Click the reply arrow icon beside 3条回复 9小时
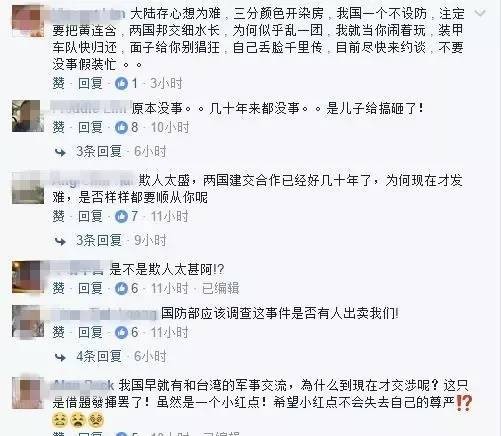 tap(60, 241)
